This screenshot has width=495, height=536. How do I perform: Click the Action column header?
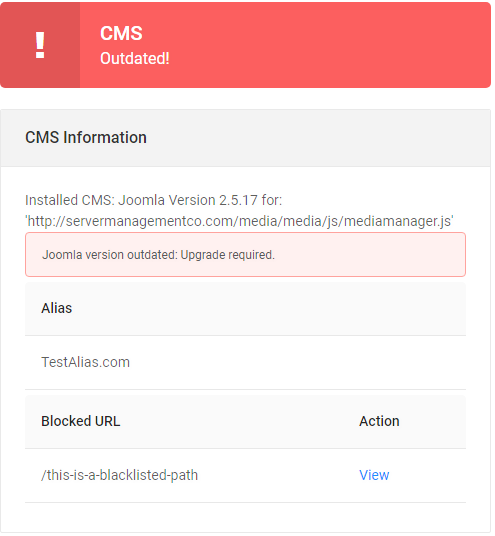[x=379, y=421]
